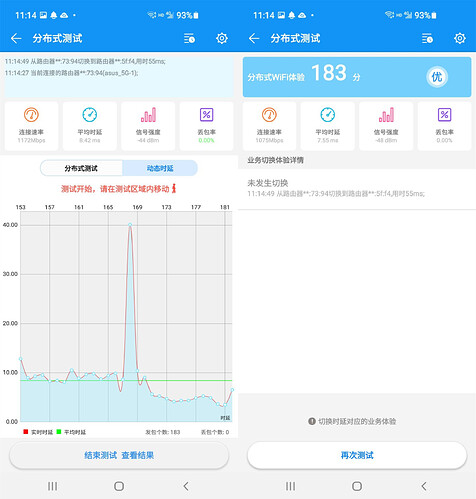476x499 pixels.
Task: Tap right status bar battery 93% indicator
Action: 425,15
